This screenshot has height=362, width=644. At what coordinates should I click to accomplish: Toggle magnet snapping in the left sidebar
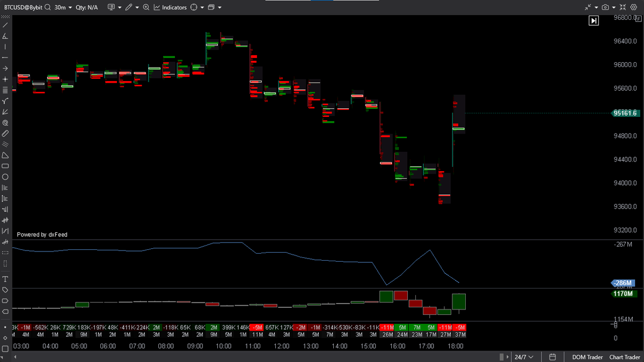click(x=5, y=122)
